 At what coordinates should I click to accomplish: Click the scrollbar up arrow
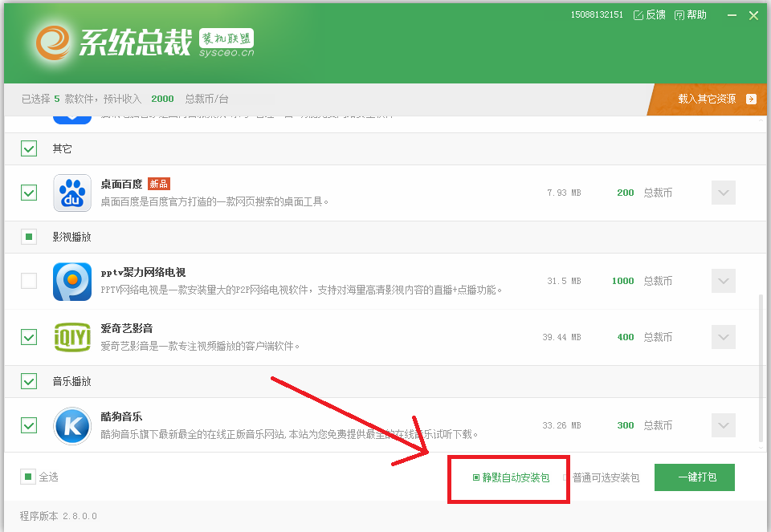point(761,120)
